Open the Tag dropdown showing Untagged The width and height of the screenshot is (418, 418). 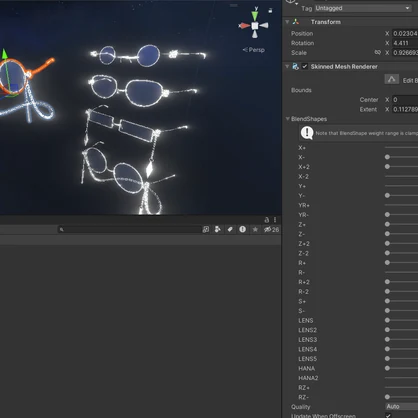click(x=363, y=8)
